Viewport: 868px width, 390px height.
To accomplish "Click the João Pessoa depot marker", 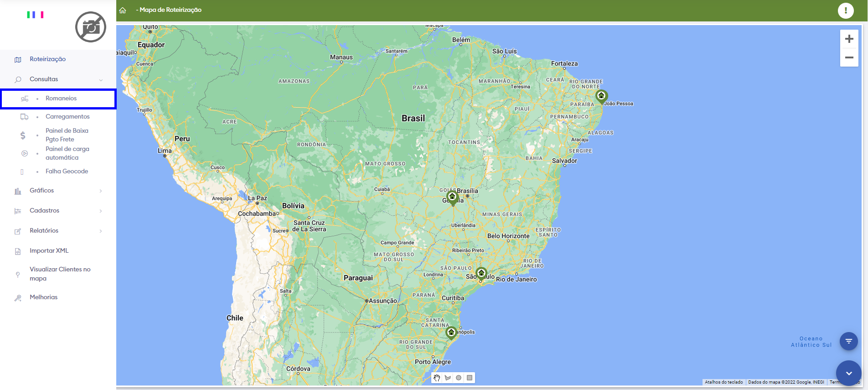I will pyautogui.click(x=601, y=96).
